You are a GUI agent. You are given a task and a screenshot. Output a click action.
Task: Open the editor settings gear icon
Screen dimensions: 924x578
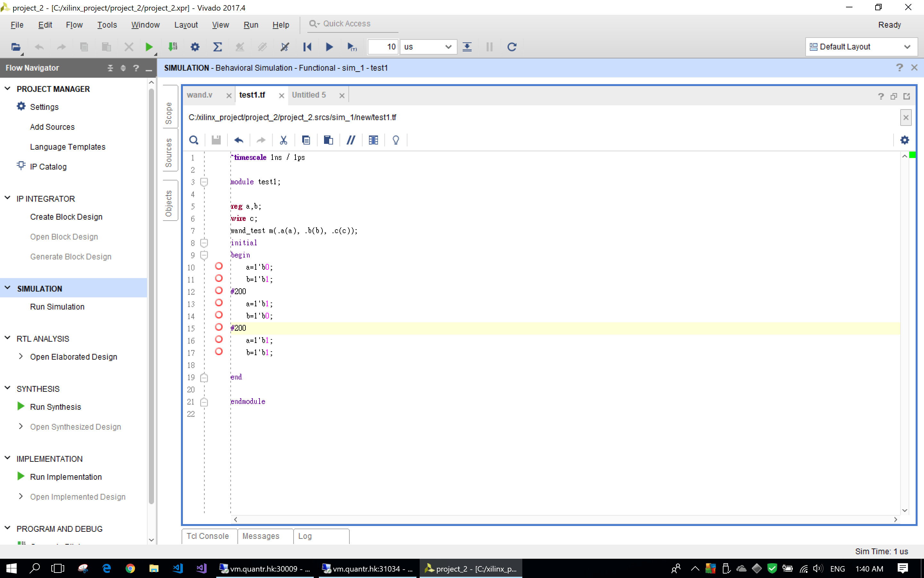(x=904, y=140)
